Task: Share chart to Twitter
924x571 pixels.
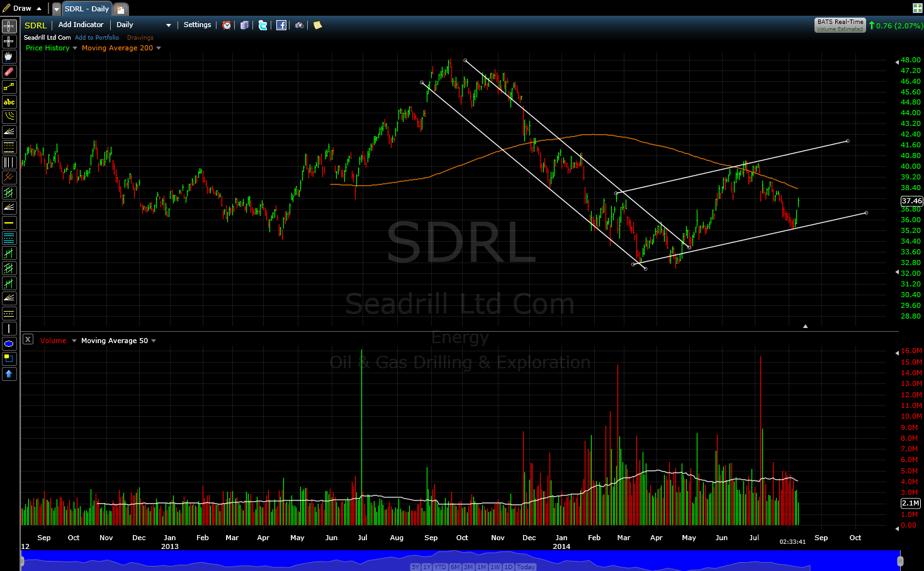Action: tap(262, 25)
